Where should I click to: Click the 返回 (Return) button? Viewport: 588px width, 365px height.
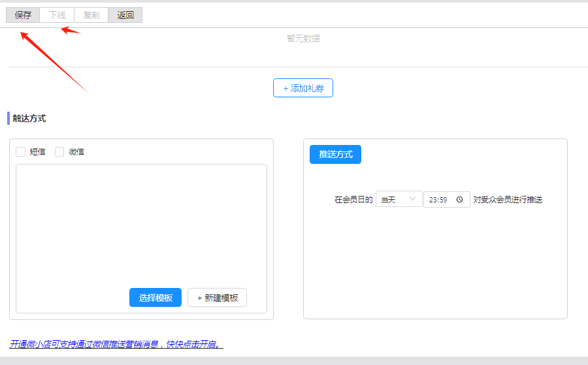125,15
